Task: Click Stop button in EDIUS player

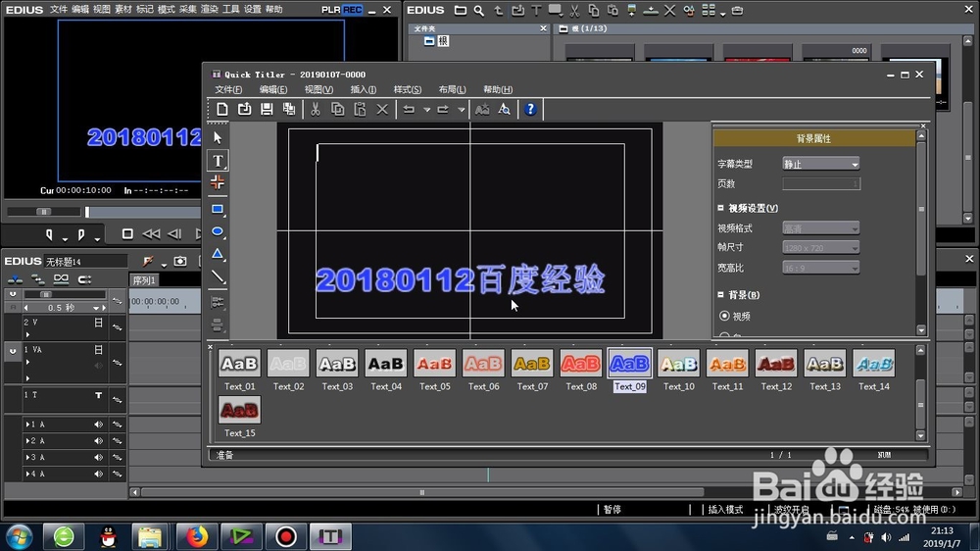Action: pos(127,234)
